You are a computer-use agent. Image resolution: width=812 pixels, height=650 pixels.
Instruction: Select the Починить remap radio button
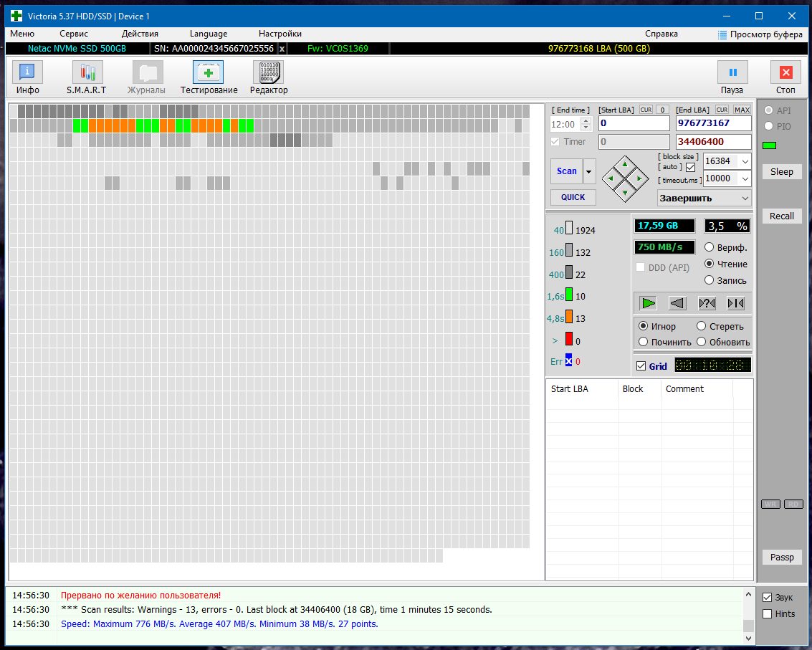[643, 342]
